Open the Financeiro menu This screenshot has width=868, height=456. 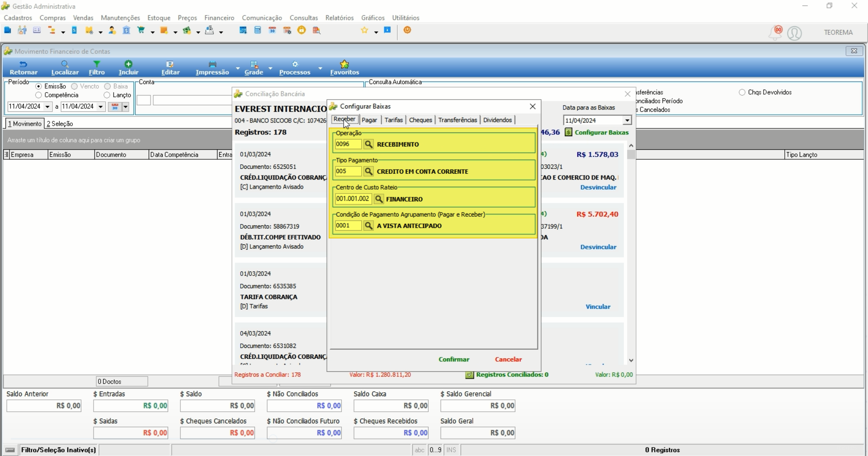pos(219,18)
